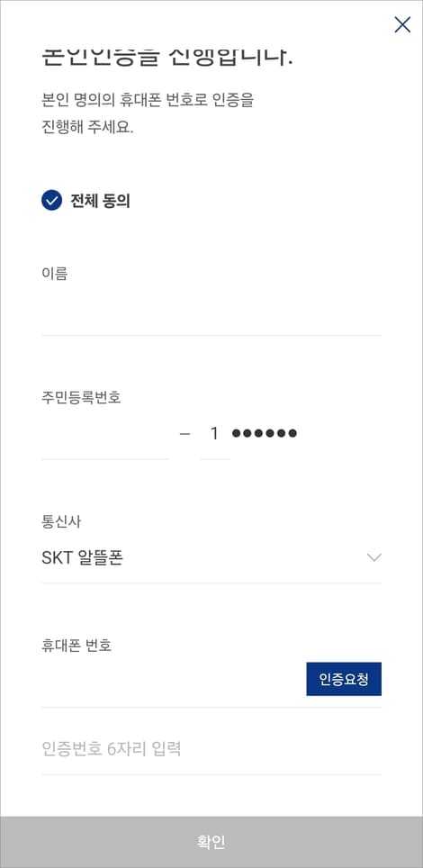423x868 pixels.
Task: Click the 통신사 label
Action: pos(61,521)
